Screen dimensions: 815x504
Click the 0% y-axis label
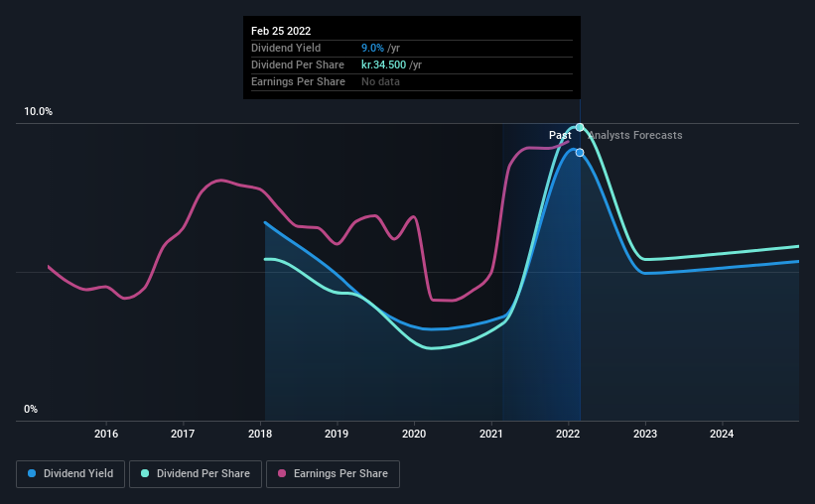(x=31, y=410)
